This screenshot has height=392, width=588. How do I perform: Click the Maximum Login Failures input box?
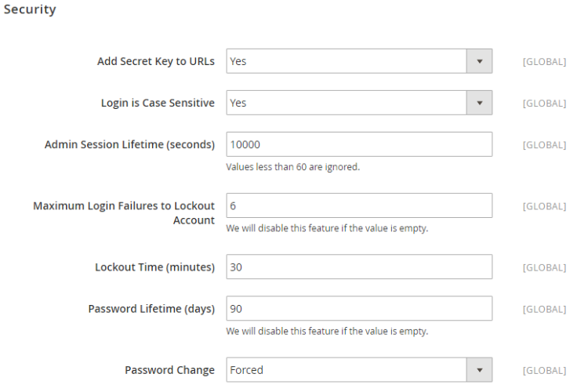pyautogui.click(x=359, y=205)
